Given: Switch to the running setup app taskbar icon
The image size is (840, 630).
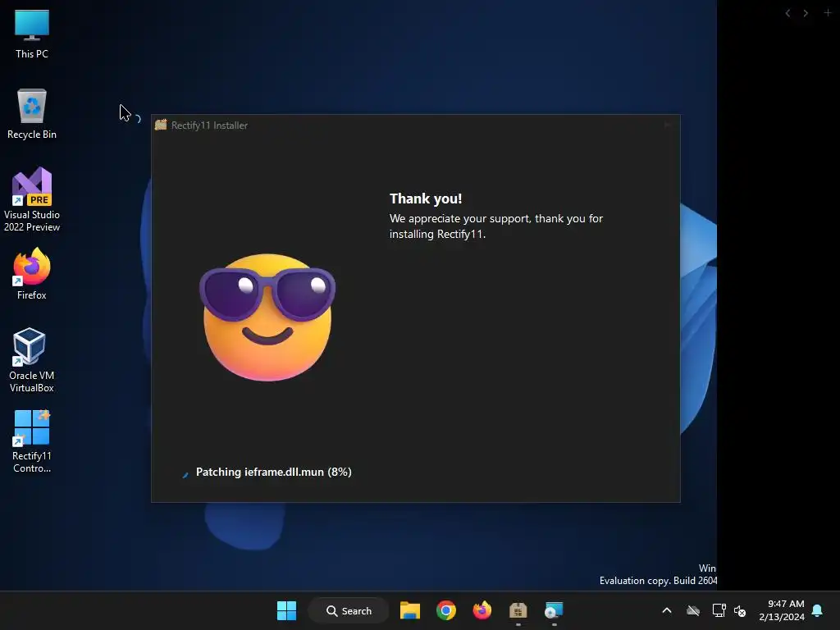Looking at the screenshot, I should tap(554, 610).
